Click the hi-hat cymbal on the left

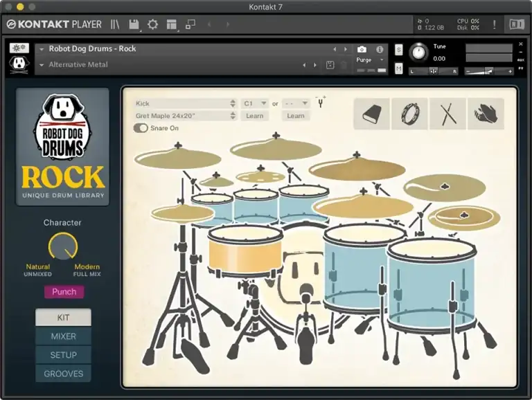(183, 214)
